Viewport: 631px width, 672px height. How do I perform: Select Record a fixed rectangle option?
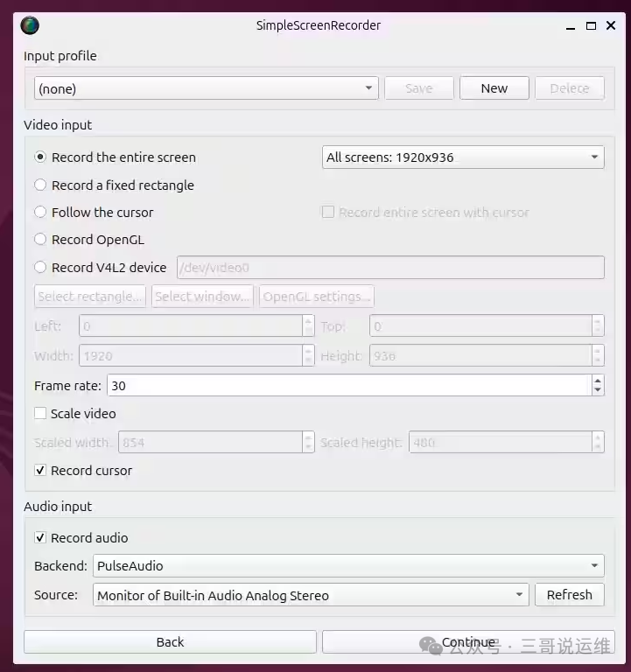(x=40, y=185)
